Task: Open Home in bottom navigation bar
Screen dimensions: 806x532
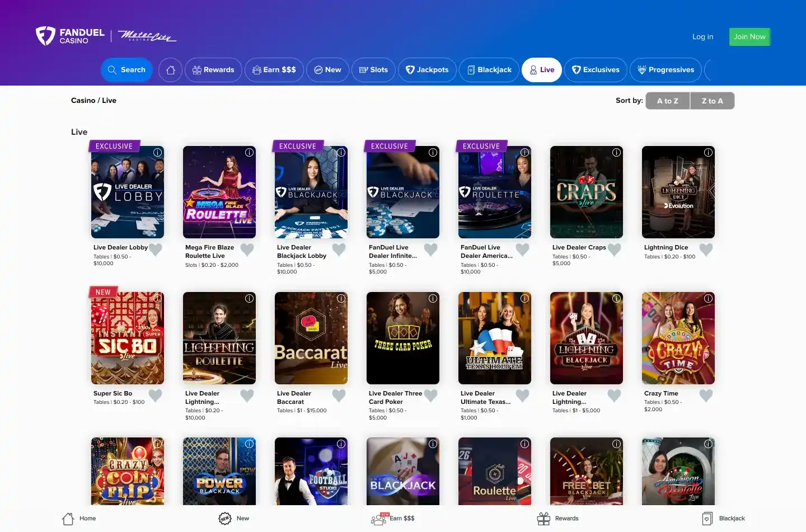Action: pos(79,519)
